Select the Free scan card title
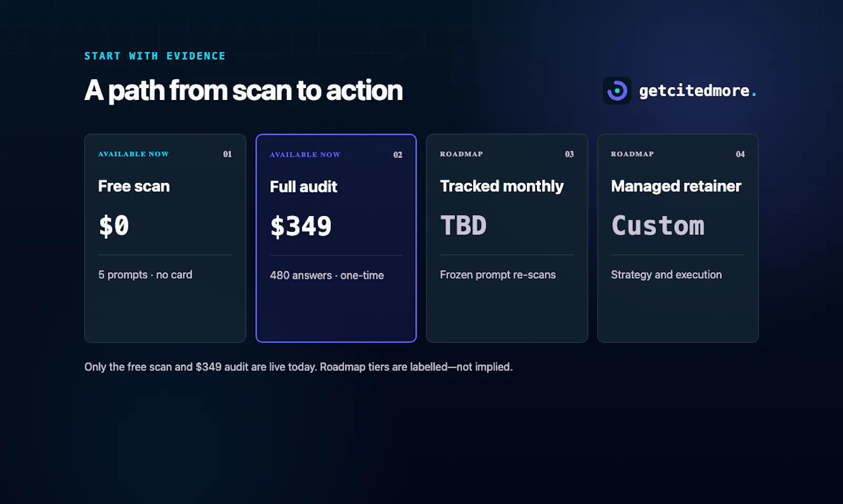Image resolution: width=843 pixels, height=504 pixels. [134, 186]
